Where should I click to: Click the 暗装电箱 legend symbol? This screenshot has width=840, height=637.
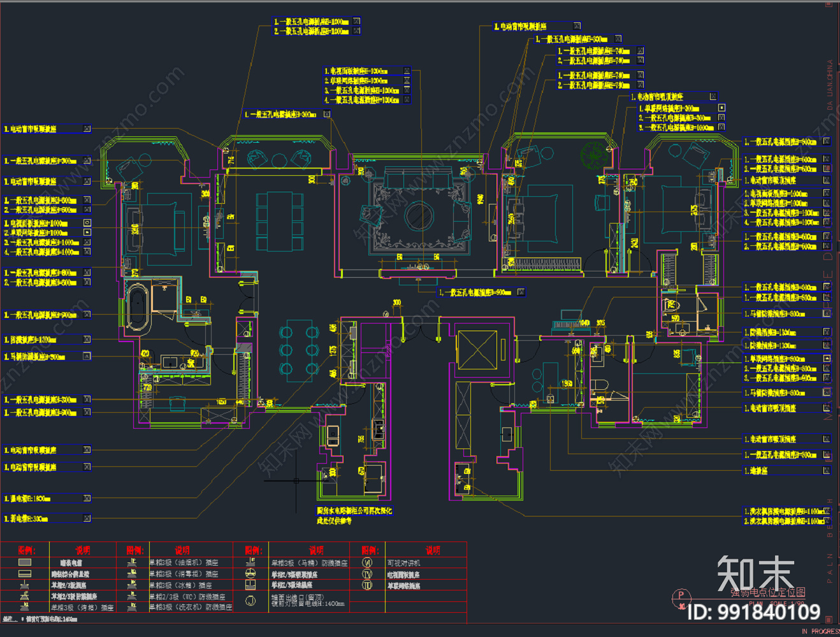click(24, 562)
